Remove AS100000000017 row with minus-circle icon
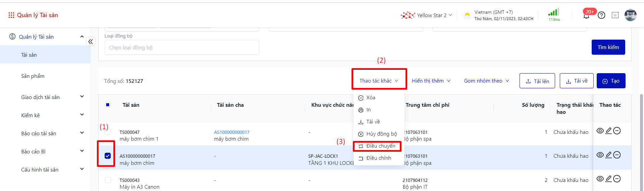644x191 pixels. [617, 155]
